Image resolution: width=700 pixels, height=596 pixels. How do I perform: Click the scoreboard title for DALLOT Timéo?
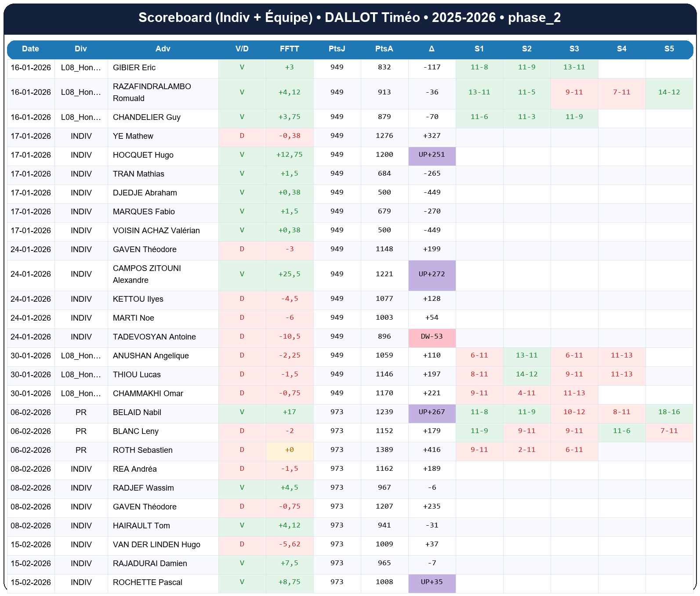(349, 18)
